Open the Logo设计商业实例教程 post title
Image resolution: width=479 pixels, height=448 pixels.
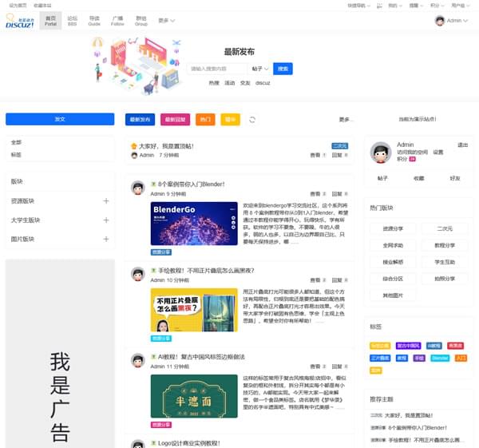pos(188,443)
